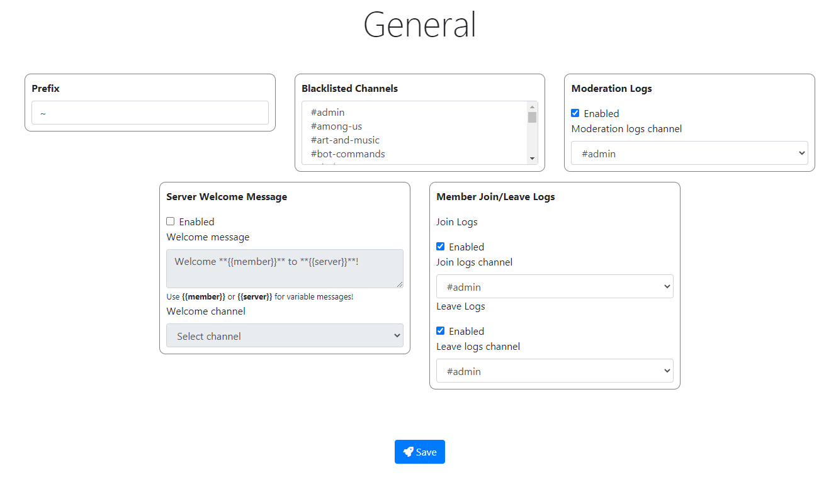Click the Prefix input field
Viewport: 836px width, 504px height.
[x=150, y=113]
